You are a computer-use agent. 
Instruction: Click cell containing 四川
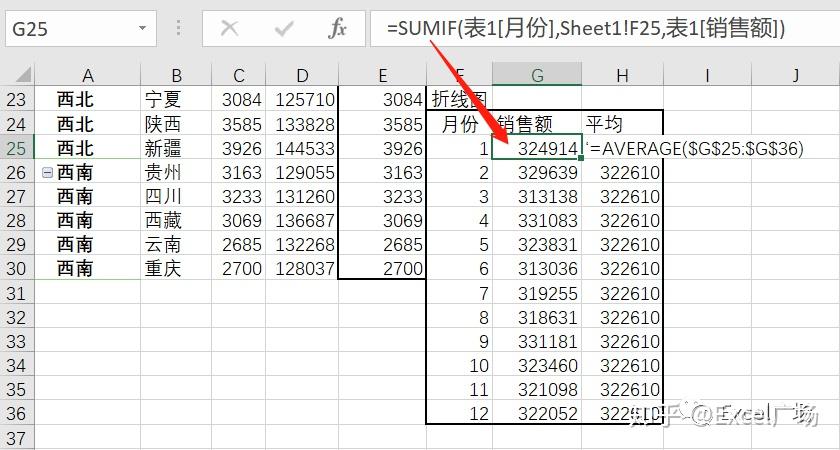click(x=176, y=196)
